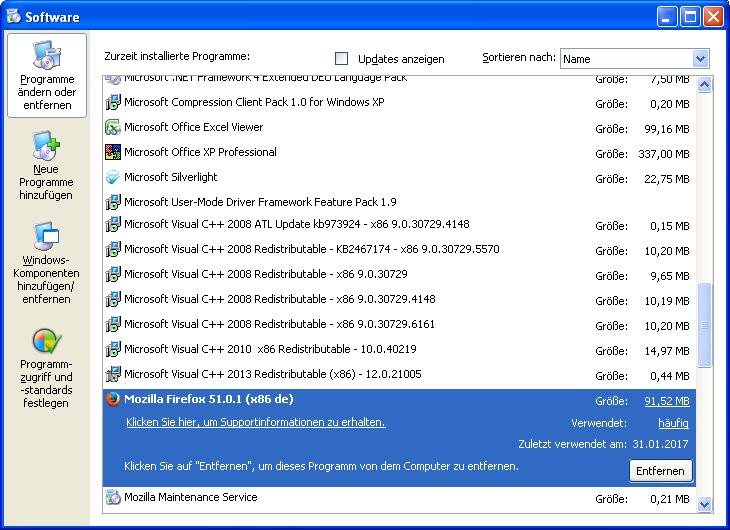Click the Visual C++ 2008 ATL Update icon
The height and width of the screenshot is (530, 730).
[x=113, y=224]
